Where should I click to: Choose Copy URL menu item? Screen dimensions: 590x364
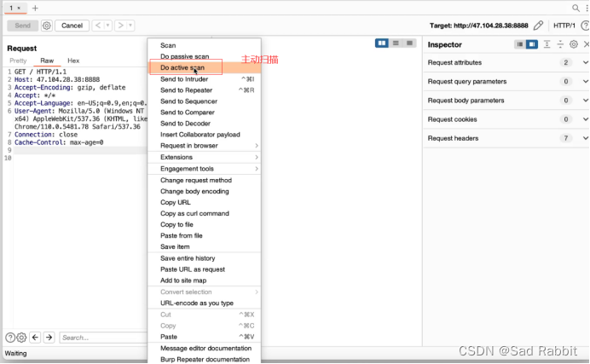tap(205, 202)
